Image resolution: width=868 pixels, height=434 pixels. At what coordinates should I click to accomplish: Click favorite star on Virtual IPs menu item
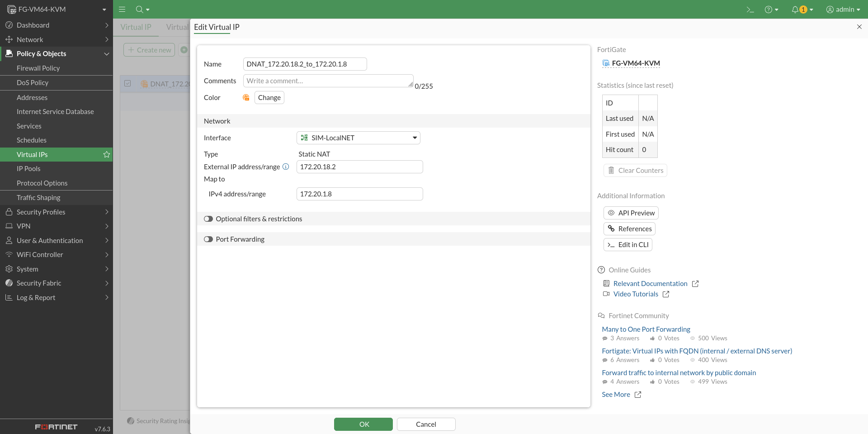click(x=107, y=154)
